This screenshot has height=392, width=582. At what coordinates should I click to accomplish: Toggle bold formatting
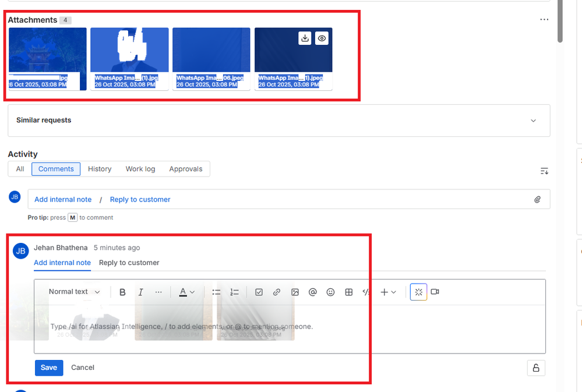(122, 292)
